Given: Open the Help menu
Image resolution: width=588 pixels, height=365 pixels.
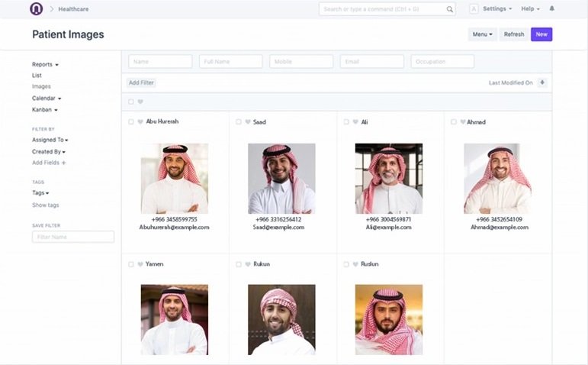Looking at the screenshot, I should click(x=530, y=9).
